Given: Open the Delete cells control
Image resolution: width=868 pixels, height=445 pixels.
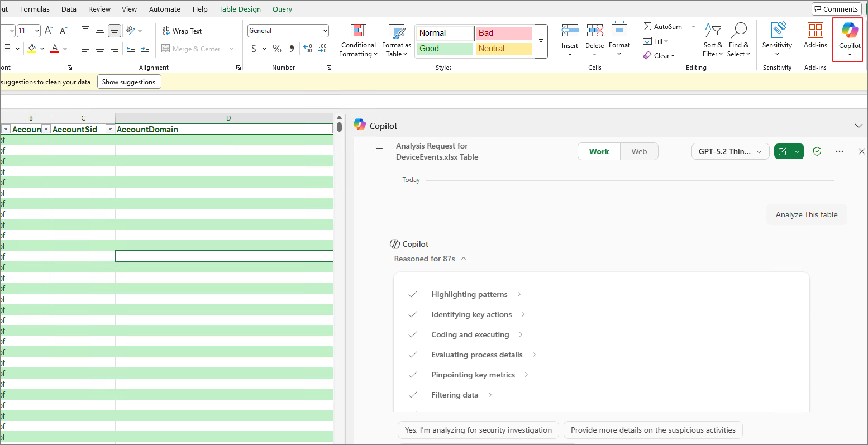Looking at the screenshot, I should click(594, 40).
